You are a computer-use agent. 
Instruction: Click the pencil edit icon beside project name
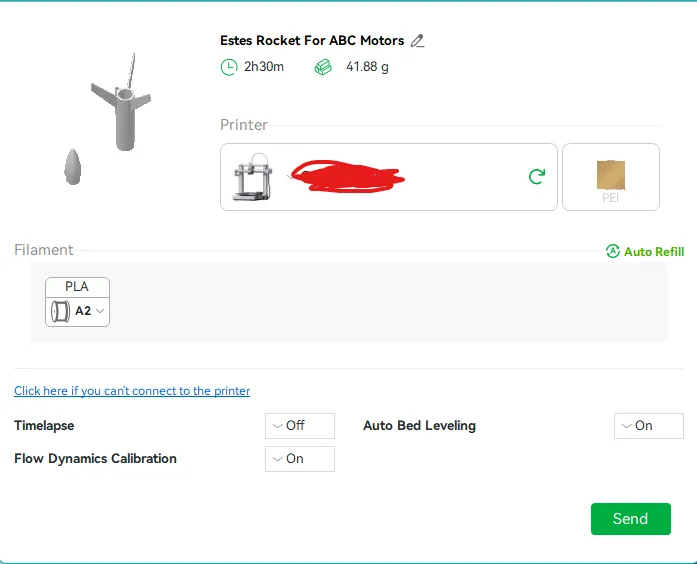pos(417,41)
